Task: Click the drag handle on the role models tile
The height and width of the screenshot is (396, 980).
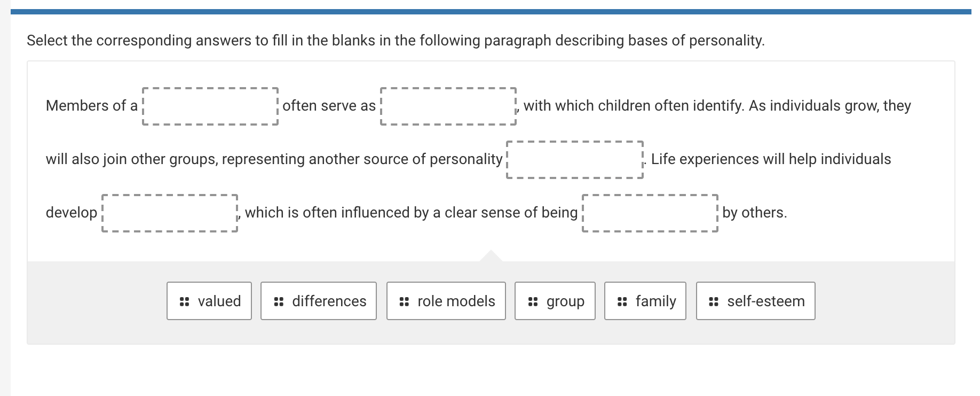Action: pyautogui.click(x=404, y=301)
